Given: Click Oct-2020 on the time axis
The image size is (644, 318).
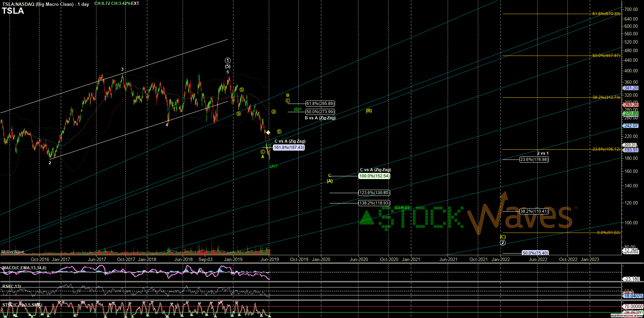Looking at the screenshot, I should coord(389,259).
